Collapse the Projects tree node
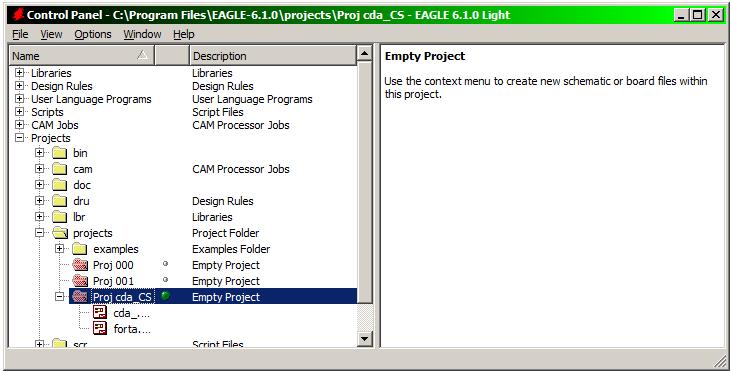Screen dimensions: 731x372 19,138
